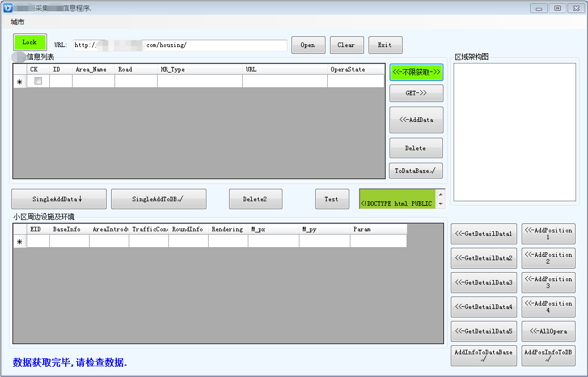Click the green <<-不限获取->> button
This screenshot has width=588, height=377.
tap(416, 72)
